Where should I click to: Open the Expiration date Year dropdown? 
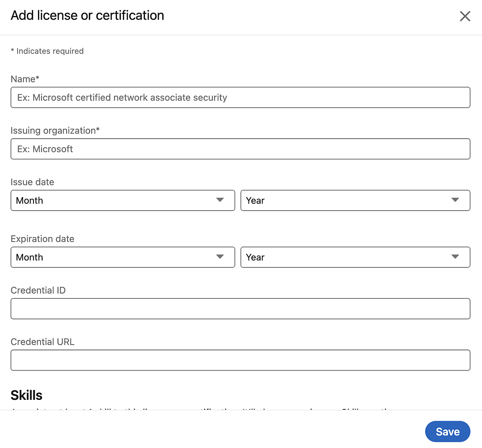click(355, 257)
